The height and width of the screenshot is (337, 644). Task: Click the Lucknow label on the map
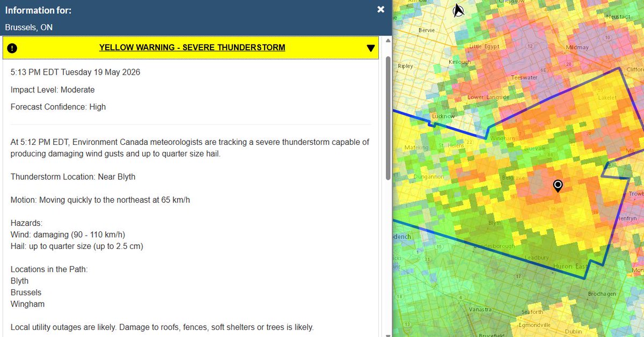443,116
